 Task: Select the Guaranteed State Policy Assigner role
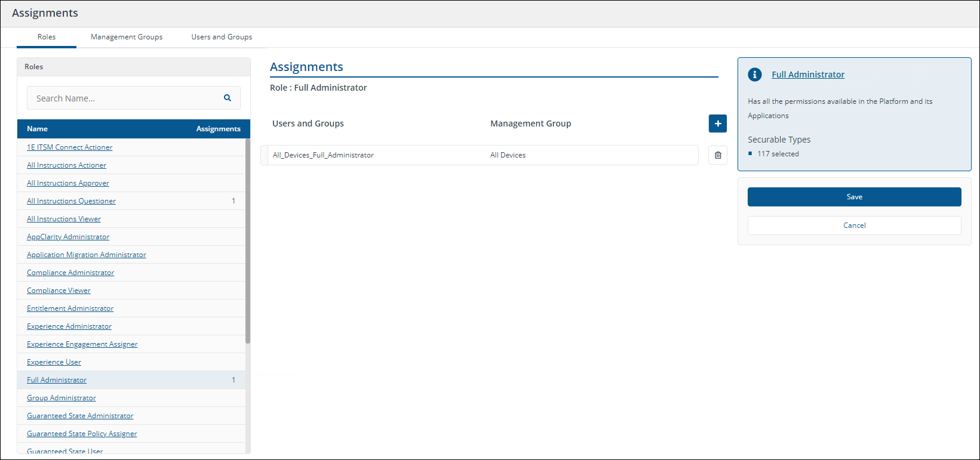point(82,434)
